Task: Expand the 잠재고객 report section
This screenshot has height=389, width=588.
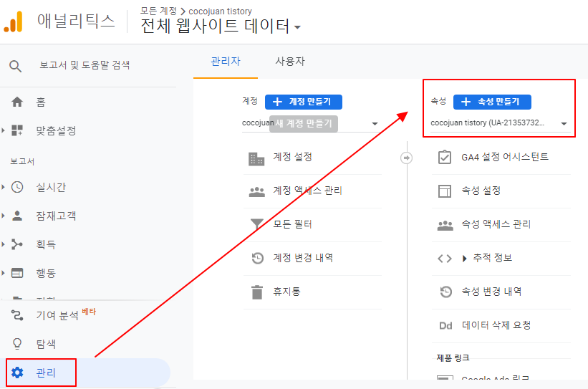Action: click(x=3, y=216)
